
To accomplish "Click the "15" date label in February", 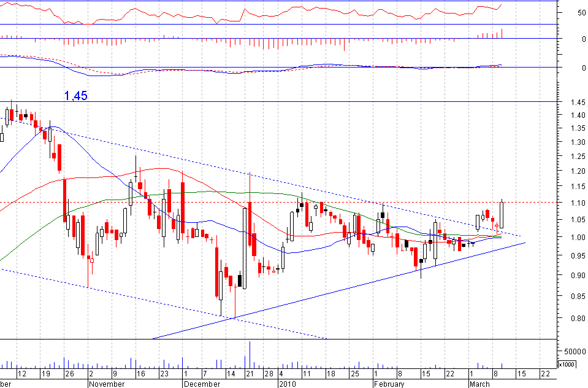I will click(426, 374).
